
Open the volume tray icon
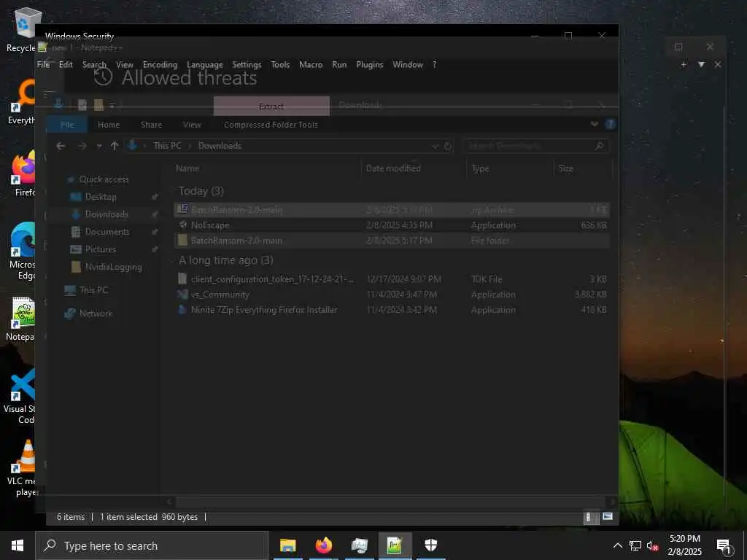652,545
